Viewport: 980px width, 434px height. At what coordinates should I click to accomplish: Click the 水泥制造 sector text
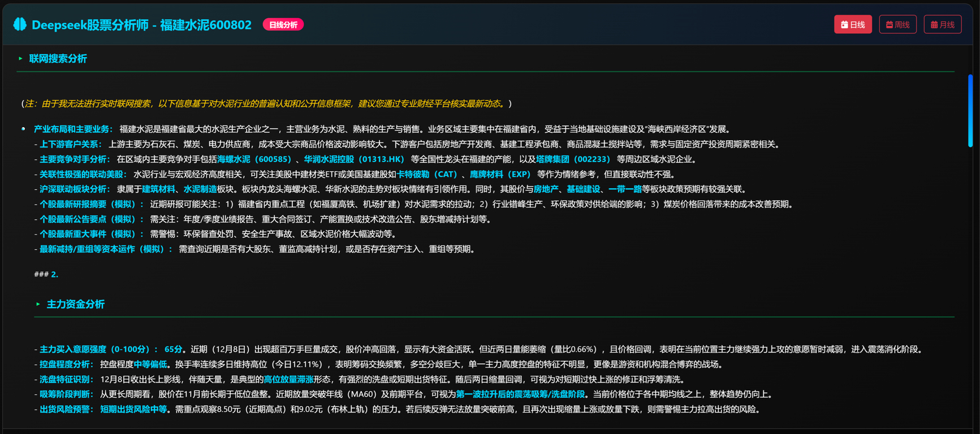(200, 189)
